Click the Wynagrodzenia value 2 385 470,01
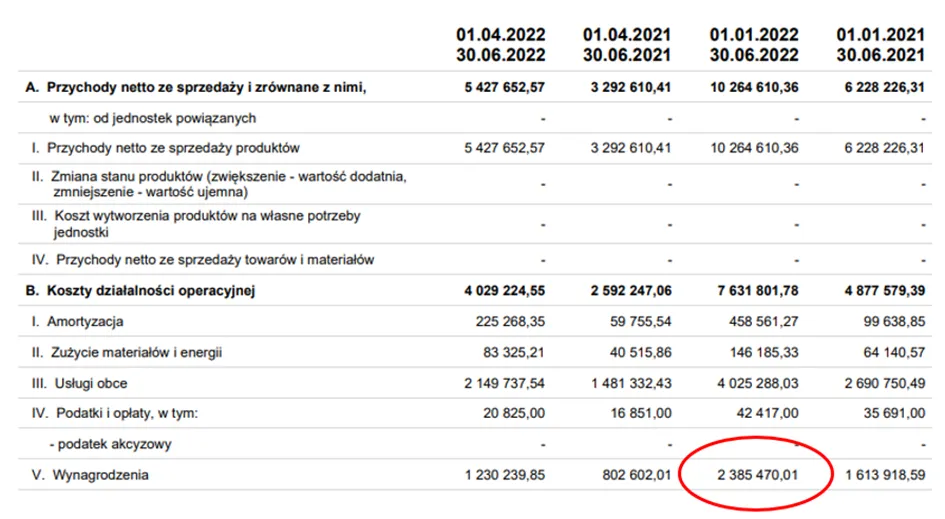The height and width of the screenshot is (519, 945). (x=758, y=475)
